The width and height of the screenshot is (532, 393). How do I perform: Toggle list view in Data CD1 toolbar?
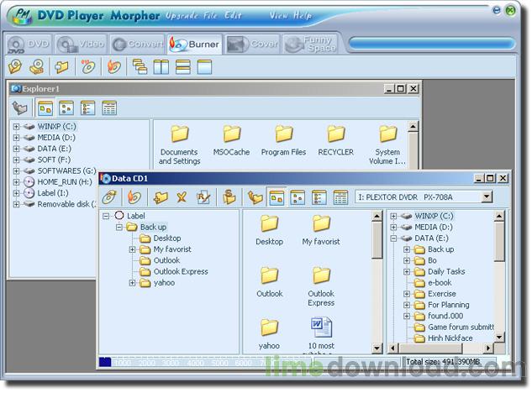click(x=319, y=197)
